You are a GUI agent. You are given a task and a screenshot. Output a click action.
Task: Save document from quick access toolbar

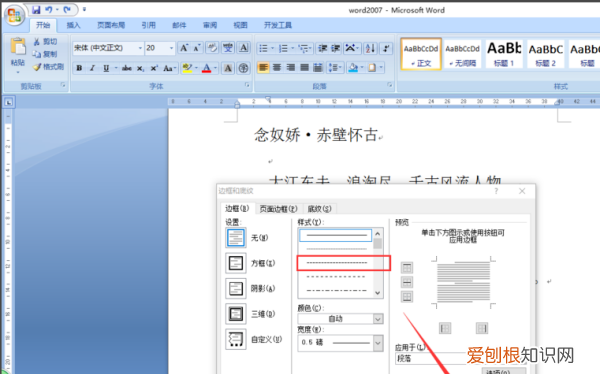(x=36, y=10)
